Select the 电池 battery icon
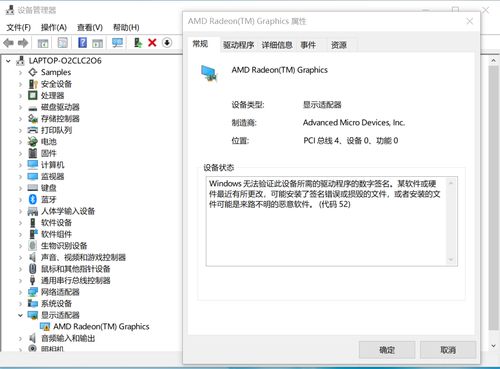 pos(33,142)
